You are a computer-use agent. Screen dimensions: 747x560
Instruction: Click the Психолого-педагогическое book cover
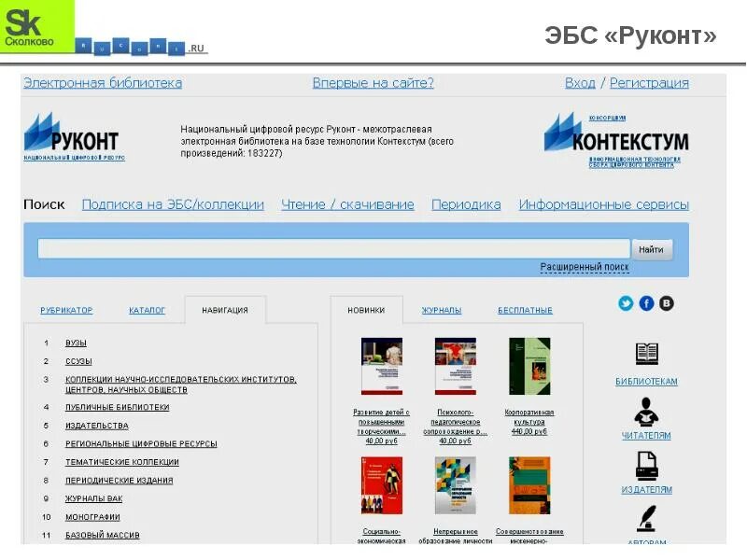[455, 366]
